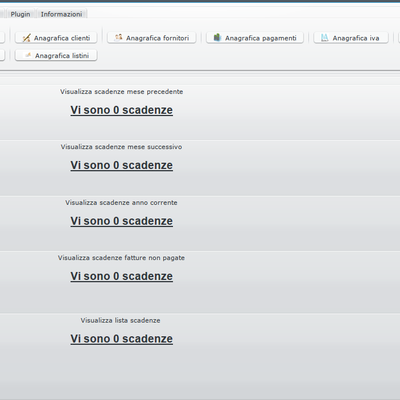
Task: Open the scadenze link under fatture non pagate
Action: [122, 276]
